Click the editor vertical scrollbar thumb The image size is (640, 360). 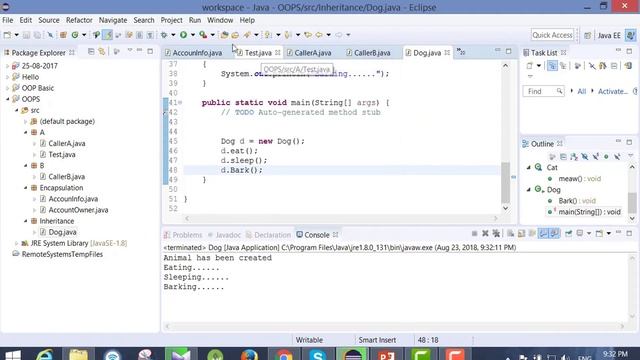[x=505, y=182]
